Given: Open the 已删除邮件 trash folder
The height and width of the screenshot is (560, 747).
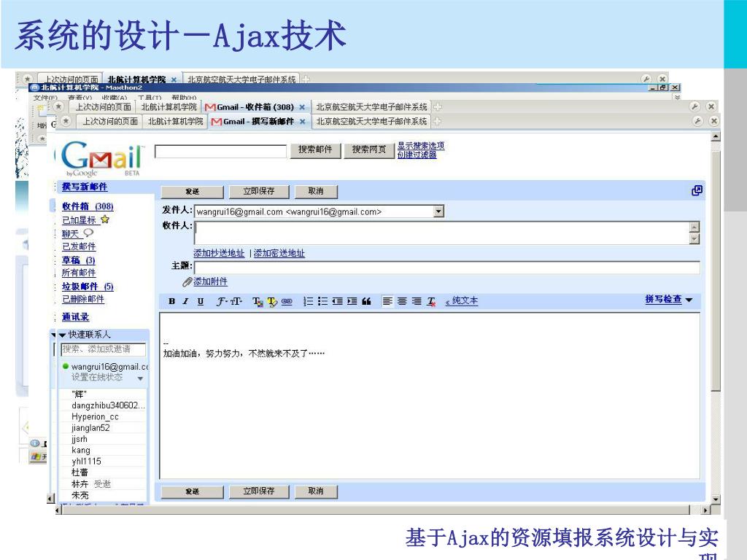Looking at the screenshot, I should pyautogui.click(x=83, y=299).
